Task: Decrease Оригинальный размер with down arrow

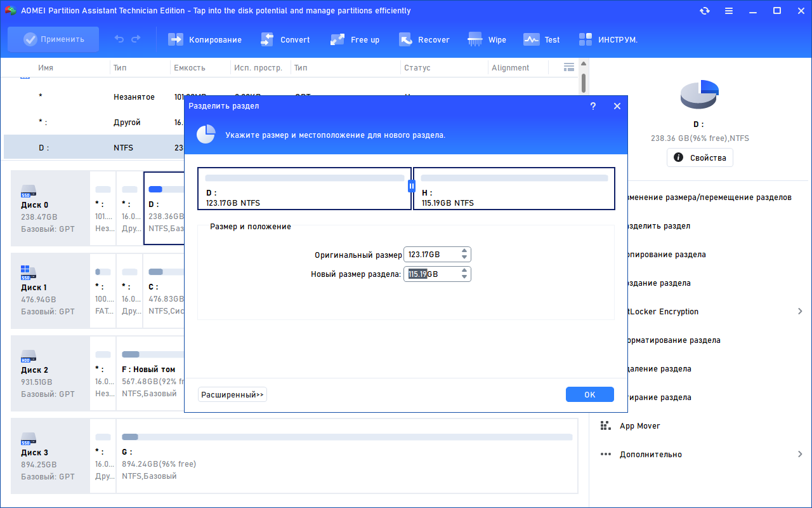Action: pos(465,258)
